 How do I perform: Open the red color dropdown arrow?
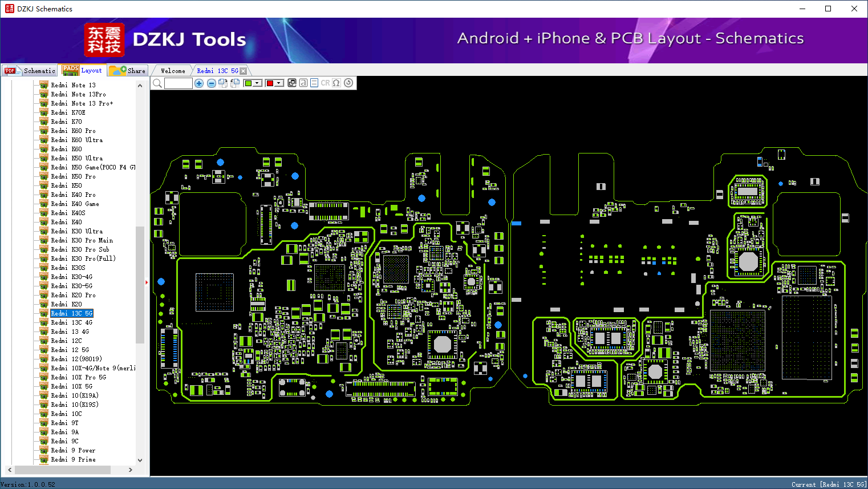279,83
